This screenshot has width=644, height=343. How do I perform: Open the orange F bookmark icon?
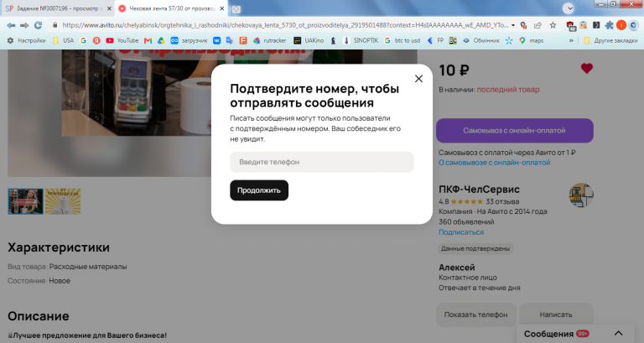click(243, 40)
